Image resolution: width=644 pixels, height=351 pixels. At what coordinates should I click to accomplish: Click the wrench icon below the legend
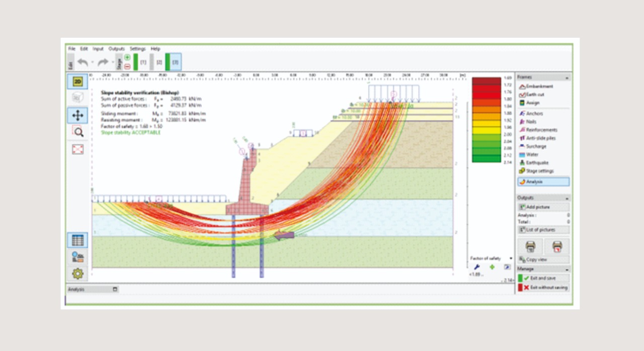[476, 267]
